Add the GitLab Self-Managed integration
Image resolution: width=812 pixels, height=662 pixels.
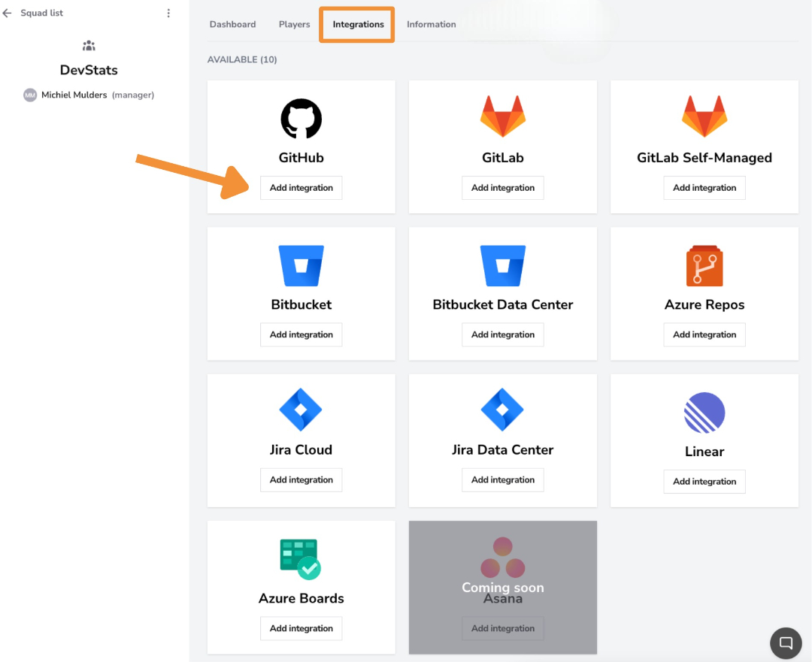click(x=704, y=188)
